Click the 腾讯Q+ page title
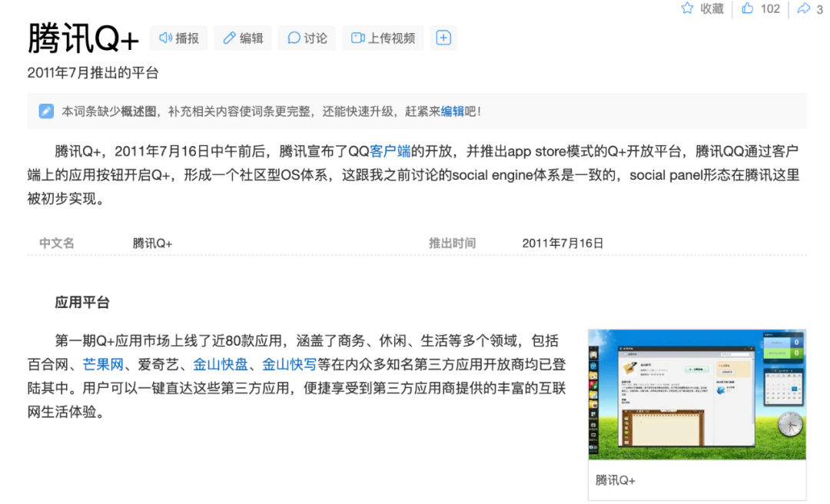Viewport: 830px width, 504px height. [83, 38]
